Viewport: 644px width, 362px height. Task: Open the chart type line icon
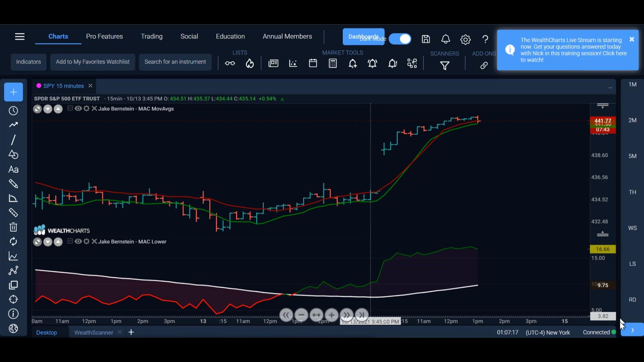pos(13,256)
